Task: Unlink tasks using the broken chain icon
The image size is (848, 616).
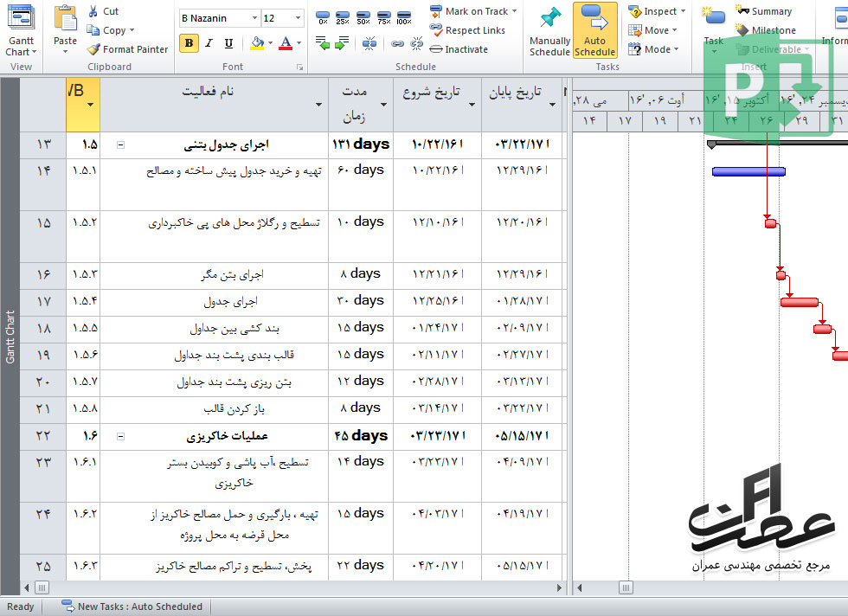Action: pos(416,43)
